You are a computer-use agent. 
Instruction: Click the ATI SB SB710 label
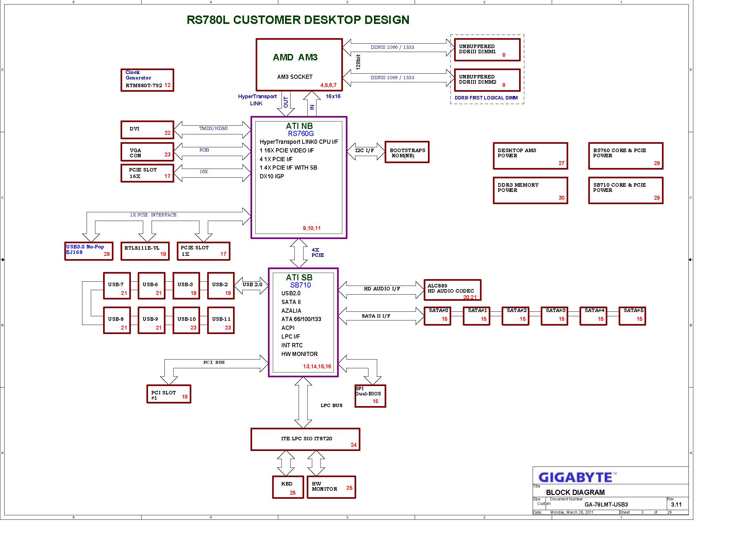click(x=299, y=281)
